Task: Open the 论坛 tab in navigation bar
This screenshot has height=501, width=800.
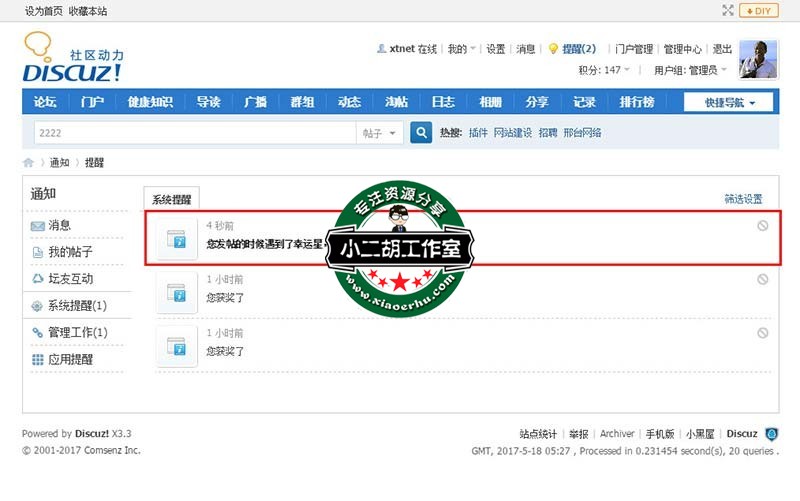Action: coord(46,102)
